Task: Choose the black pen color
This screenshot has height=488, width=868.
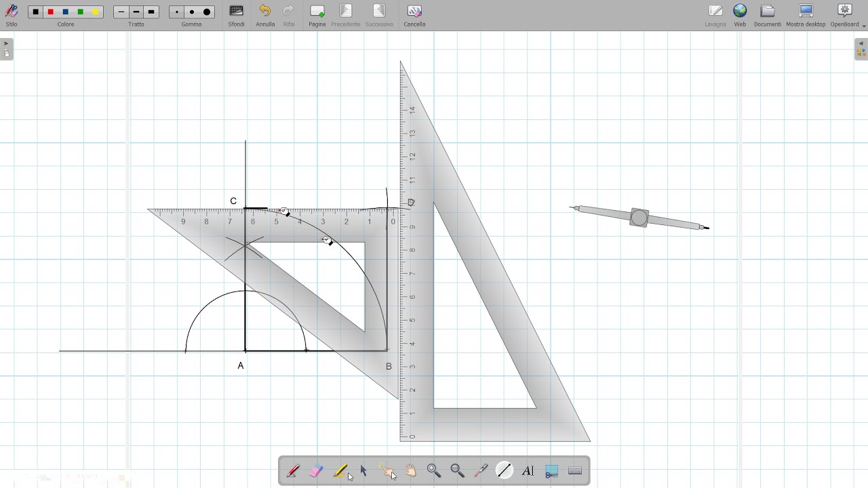Action: (x=36, y=12)
